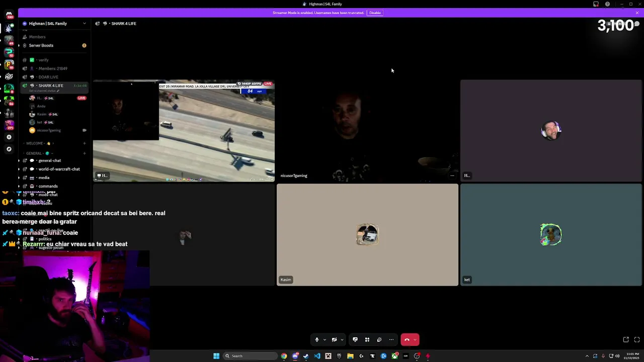Open the media channel

pyautogui.click(x=44, y=177)
